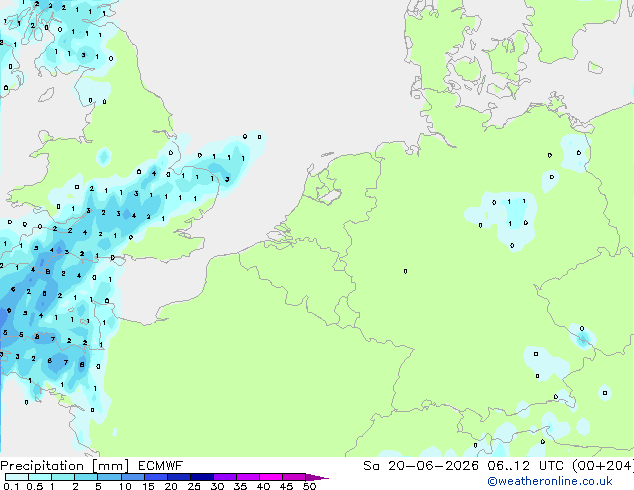The image size is (634, 490).
Task: Pick the 30–35 mm purple legend swatch
Action: click(x=224, y=477)
